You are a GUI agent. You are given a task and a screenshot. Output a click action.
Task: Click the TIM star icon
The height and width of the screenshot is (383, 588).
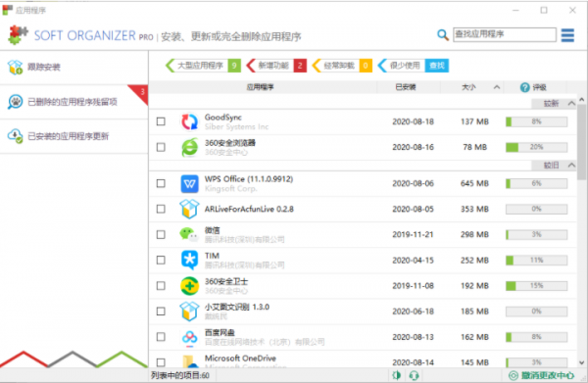click(189, 260)
